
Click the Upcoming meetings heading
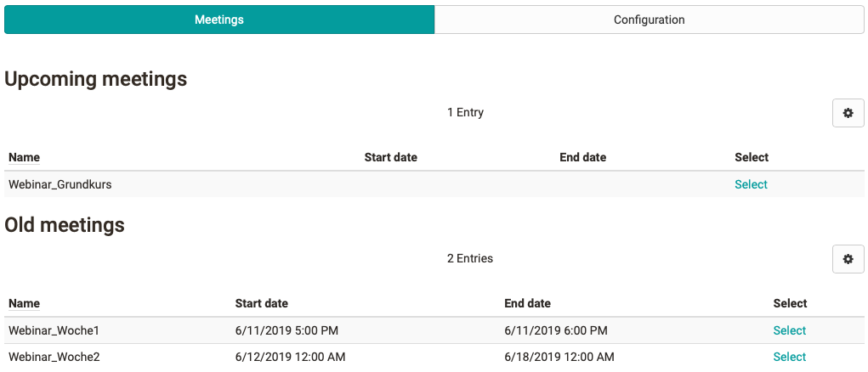[x=95, y=79]
